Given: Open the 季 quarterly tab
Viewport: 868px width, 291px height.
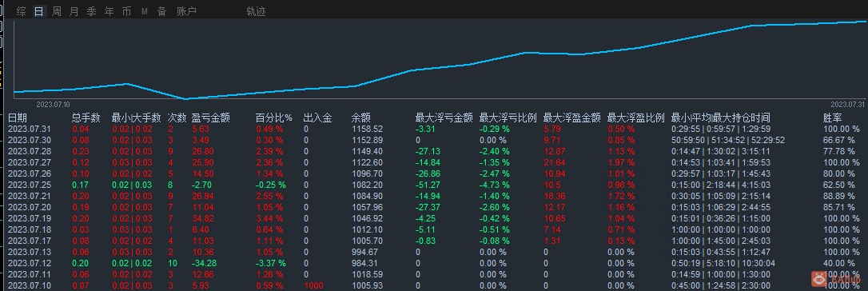Looking at the screenshot, I should [x=91, y=11].
